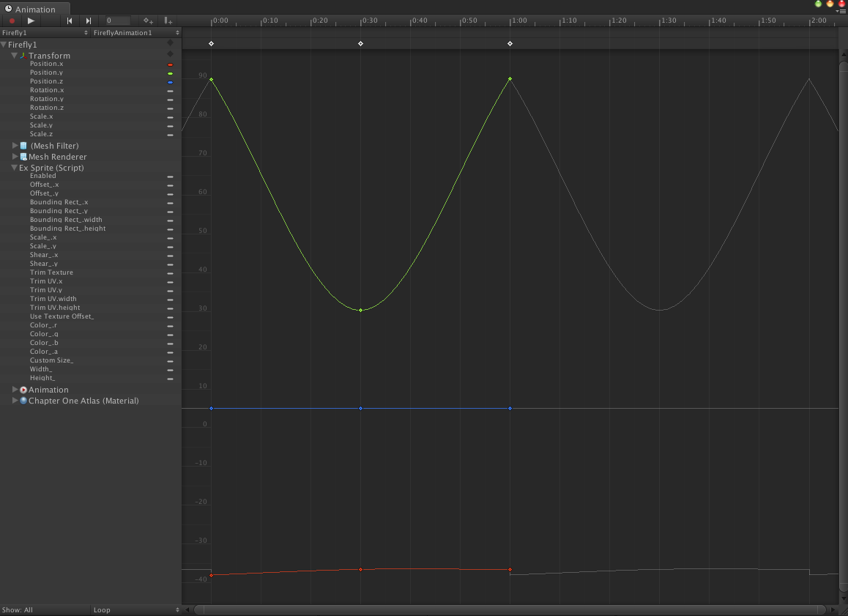Click the Rotation.x curve dash icon

[170, 91]
